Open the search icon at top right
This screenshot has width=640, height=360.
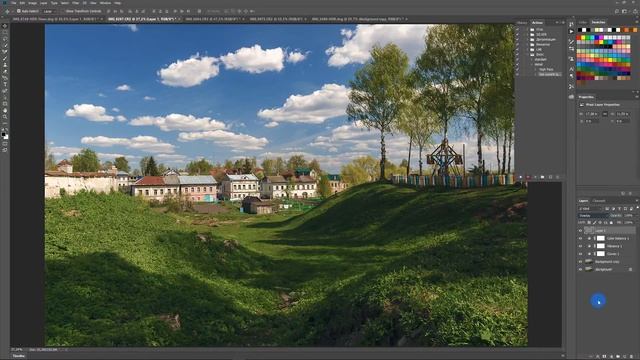point(617,11)
